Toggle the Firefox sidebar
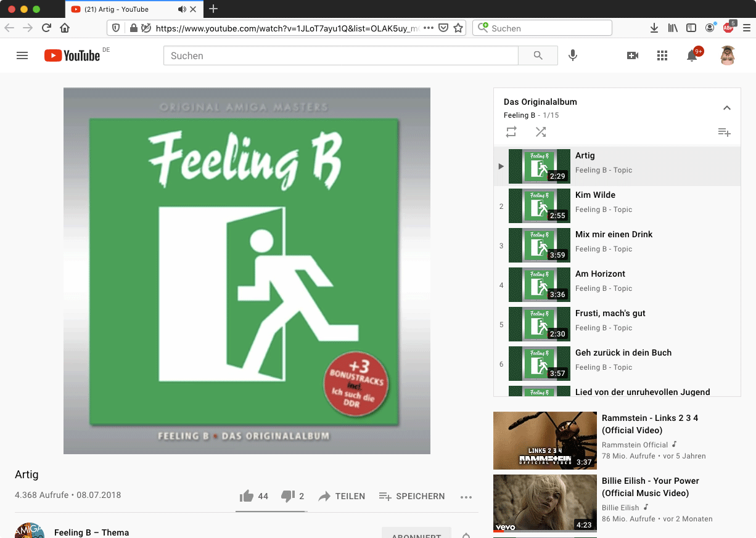The image size is (756, 538). pyautogui.click(x=691, y=28)
